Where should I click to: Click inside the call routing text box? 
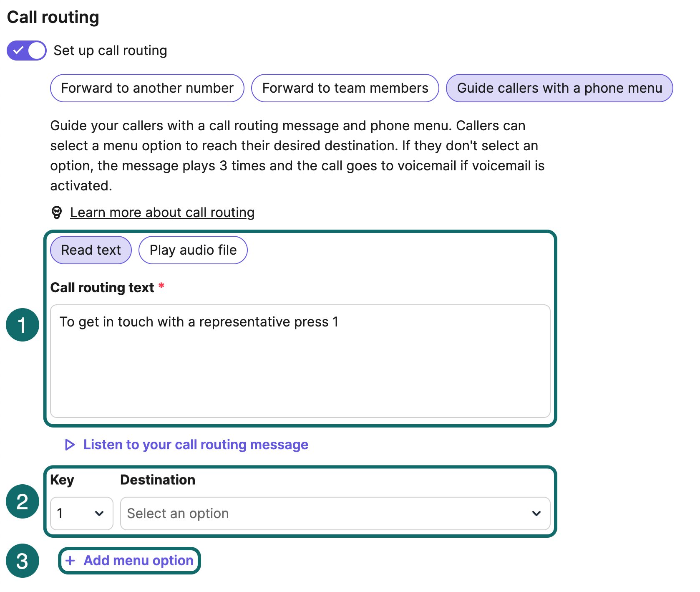pos(300,361)
